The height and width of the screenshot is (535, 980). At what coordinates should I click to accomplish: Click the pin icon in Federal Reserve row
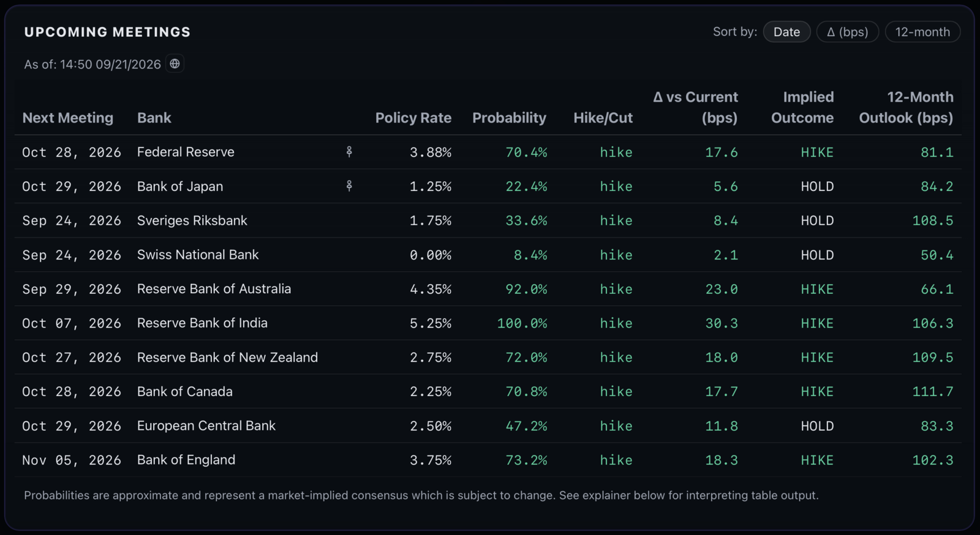coord(349,151)
